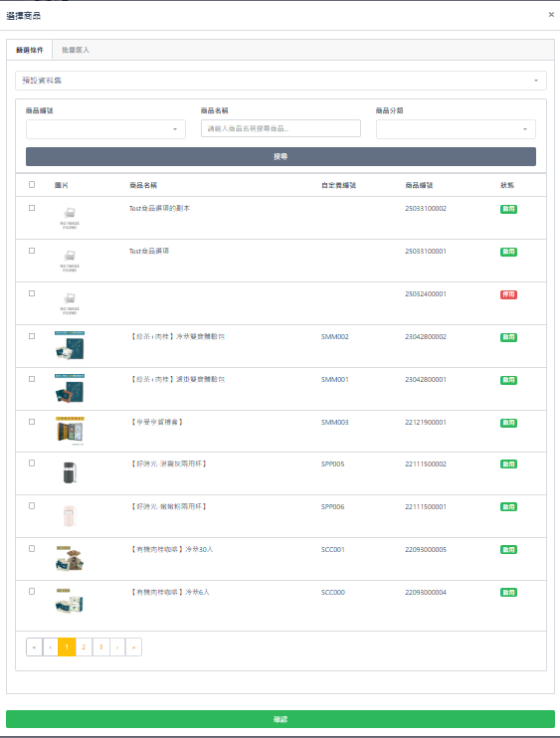Tick checkbox for product SCC001
This screenshot has height=738, width=560.
(32, 549)
